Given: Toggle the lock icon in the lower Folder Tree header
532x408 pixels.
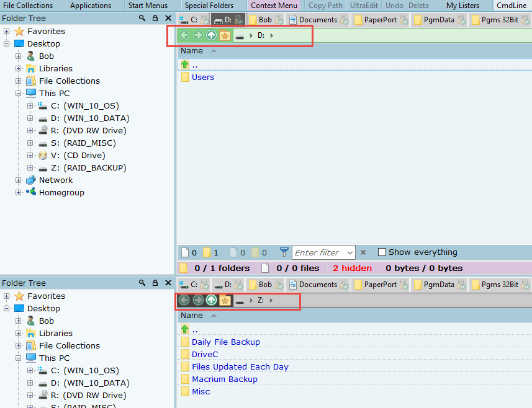Looking at the screenshot, I should [155, 283].
